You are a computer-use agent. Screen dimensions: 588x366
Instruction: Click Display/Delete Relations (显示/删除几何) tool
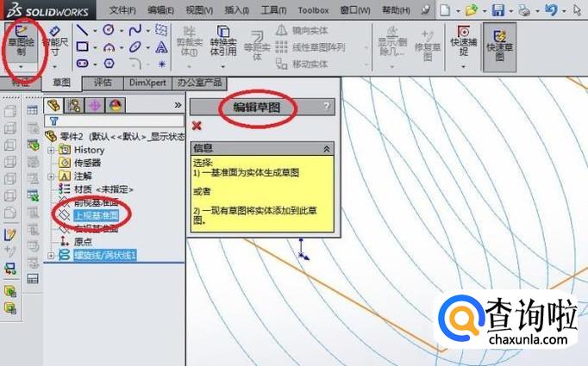(392, 41)
